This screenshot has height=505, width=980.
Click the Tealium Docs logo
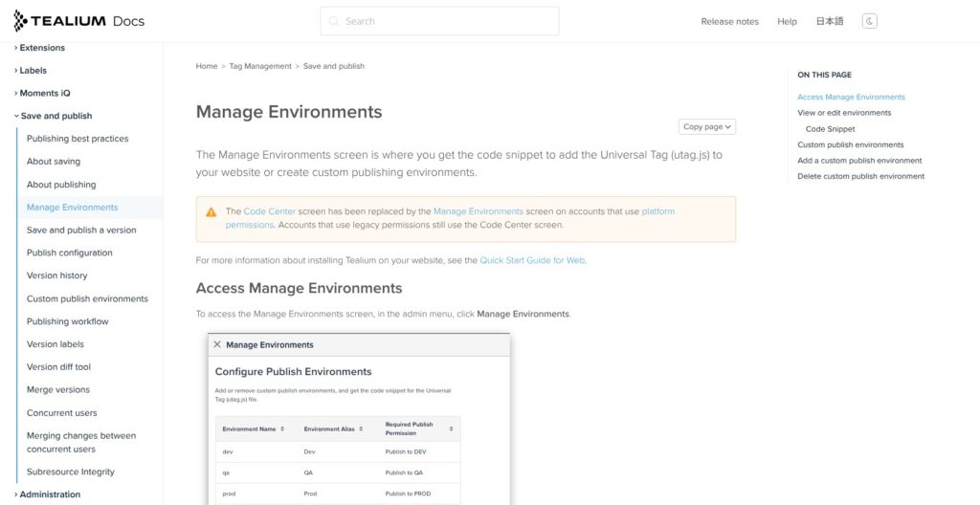[x=78, y=21]
